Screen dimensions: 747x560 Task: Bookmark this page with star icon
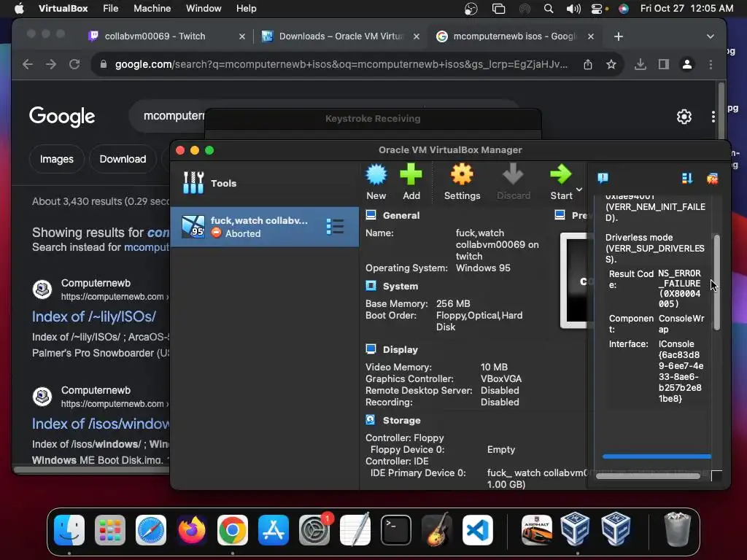click(611, 64)
